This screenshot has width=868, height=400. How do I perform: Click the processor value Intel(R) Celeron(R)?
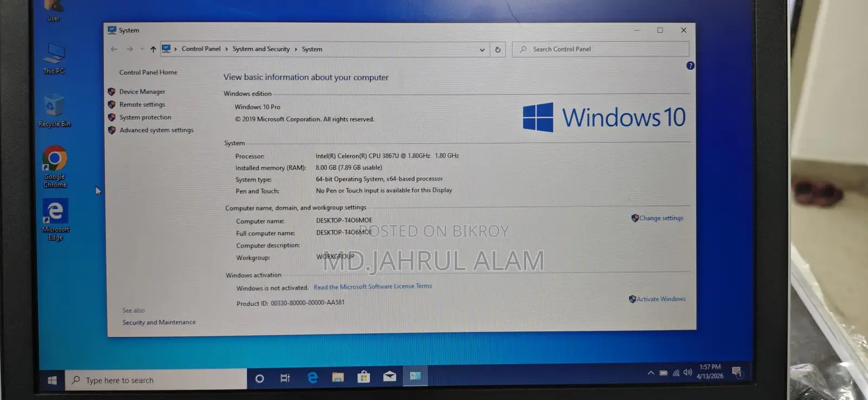click(387, 156)
